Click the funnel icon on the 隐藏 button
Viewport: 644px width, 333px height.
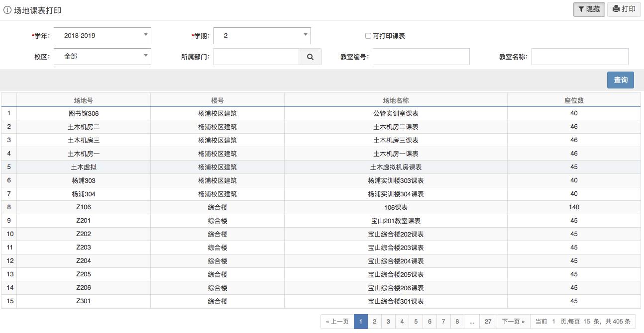(581, 9)
